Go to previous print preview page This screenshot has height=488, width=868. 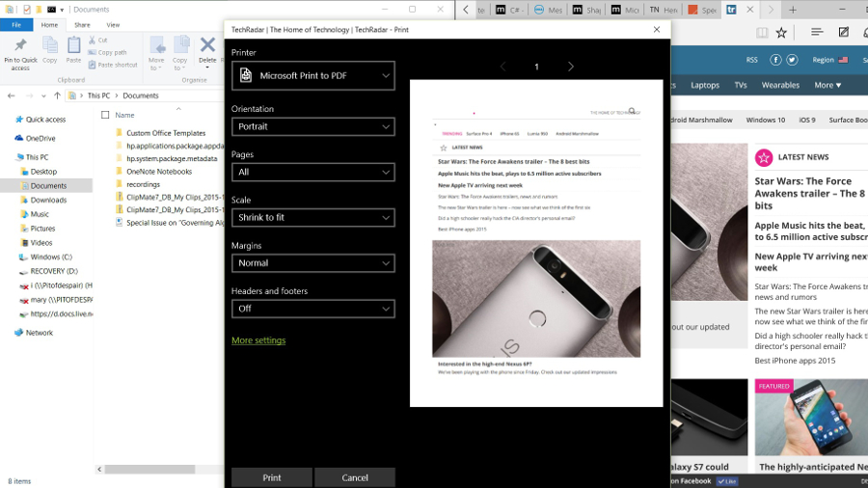[502, 67]
